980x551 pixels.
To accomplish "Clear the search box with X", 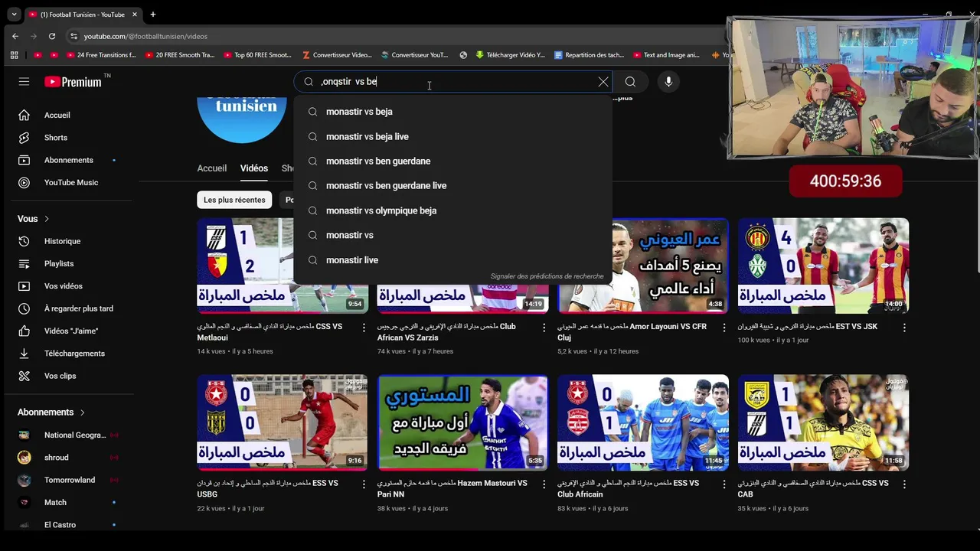I will click(x=603, y=82).
